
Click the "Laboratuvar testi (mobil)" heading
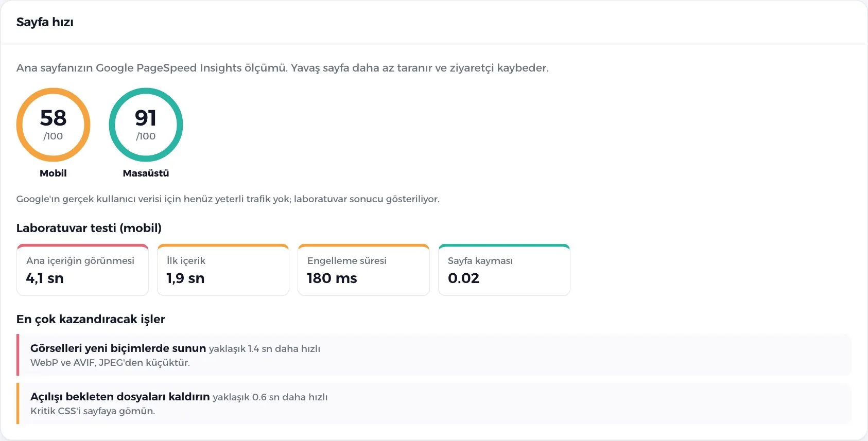click(x=89, y=228)
